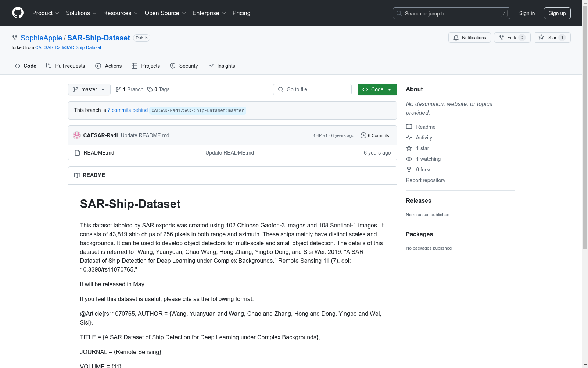The width and height of the screenshot is (588, 368).
Task: Click the slash shortcut key icon in search
Action: (504, 13)
